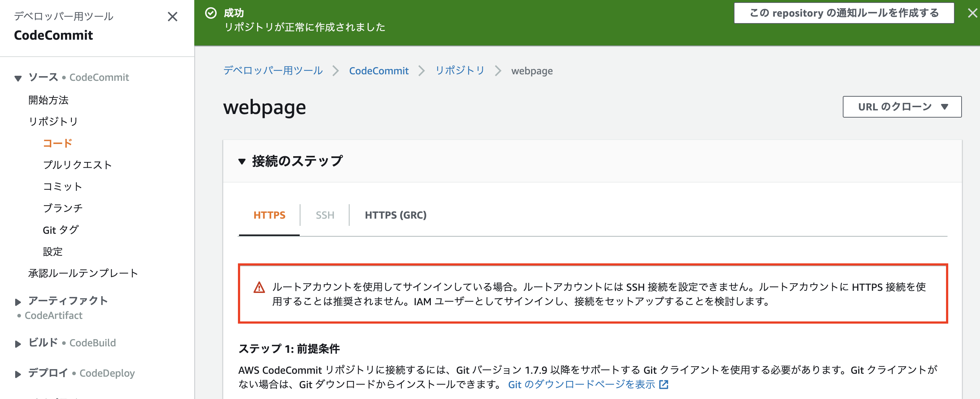Click the success checkmark icon in banner
Viewport: 980px width, 399px height.
click(211, 13)
